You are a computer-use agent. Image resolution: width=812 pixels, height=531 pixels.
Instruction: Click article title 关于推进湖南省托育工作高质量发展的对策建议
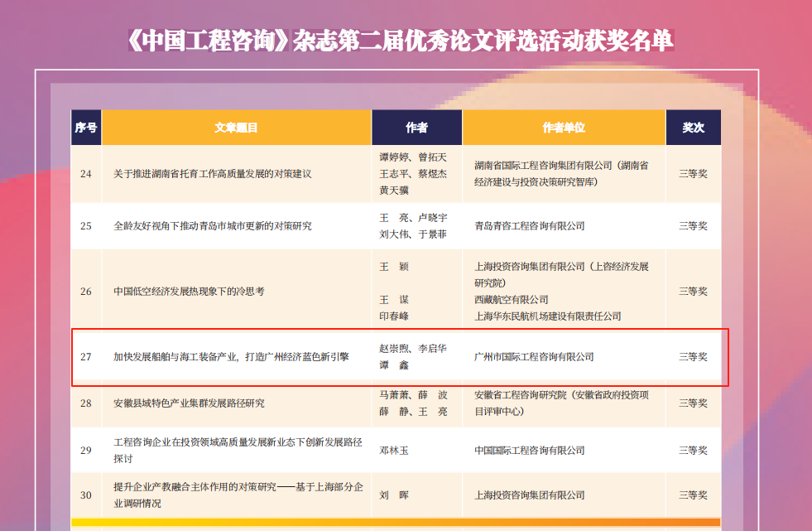coord(212,174)
